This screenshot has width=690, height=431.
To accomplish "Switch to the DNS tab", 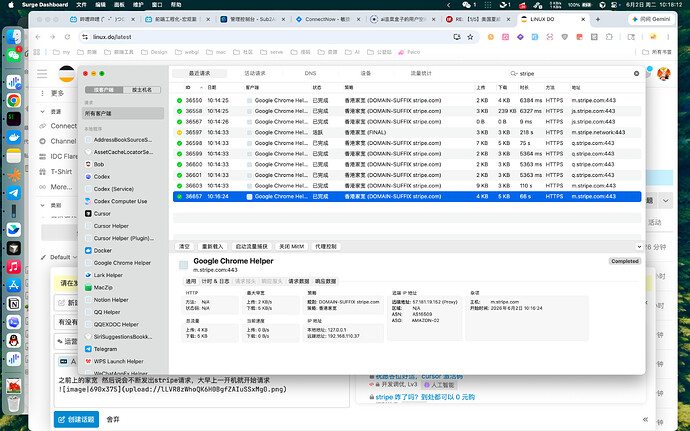I will 310,74.
